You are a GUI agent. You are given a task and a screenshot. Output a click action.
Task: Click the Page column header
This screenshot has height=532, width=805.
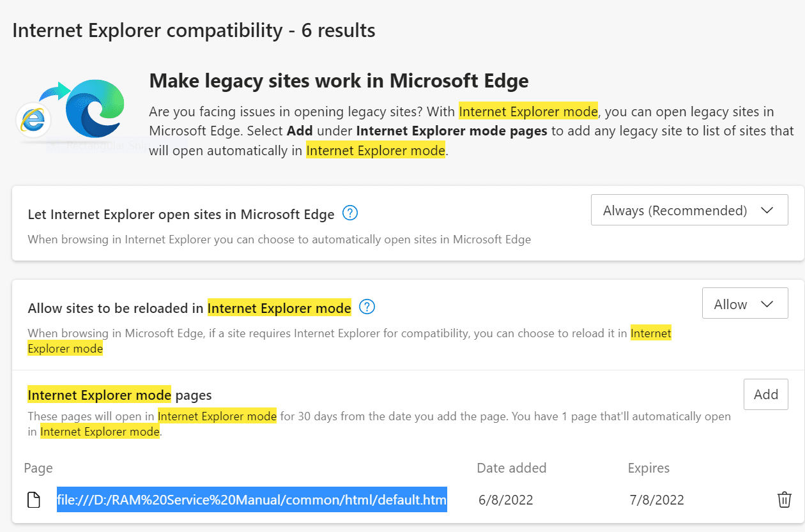pos(38,468)
